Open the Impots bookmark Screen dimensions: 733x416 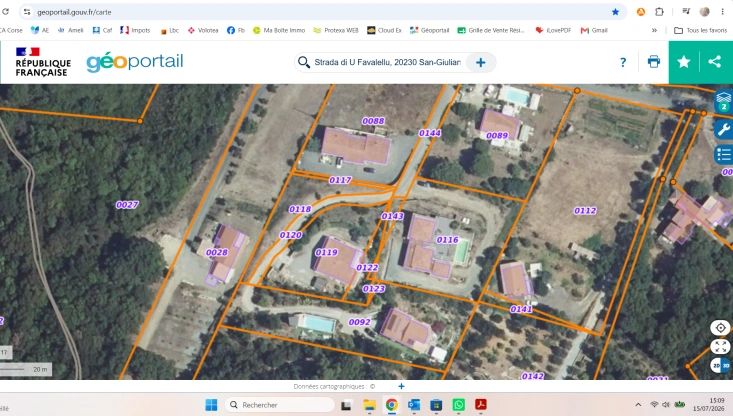[x=135, y=30]
